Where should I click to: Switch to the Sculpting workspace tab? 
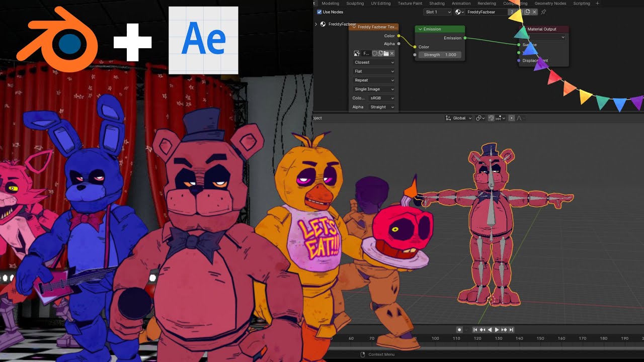pyautogui.click(x=355, y=4)
